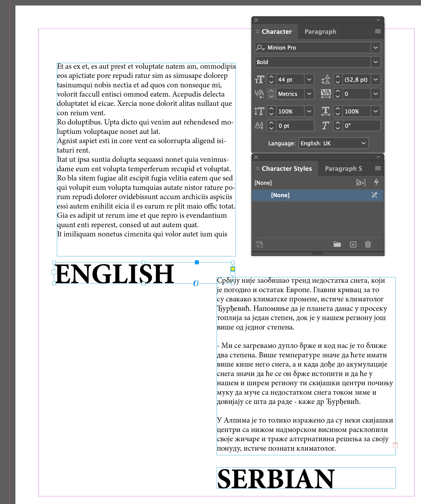This screenshot has width=421, height=504.
Task: Click the yellow anchored object control square
Action: [x=233, y=269]
